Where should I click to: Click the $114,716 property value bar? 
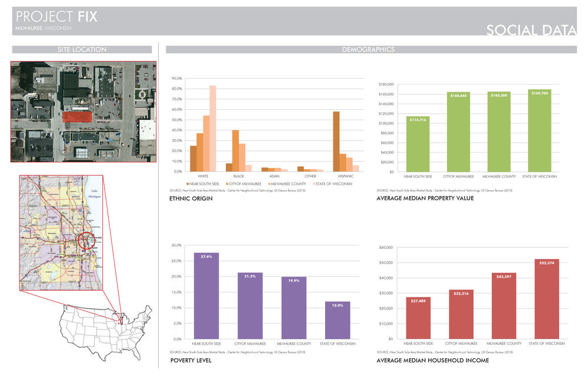click(x=417, y=144)
